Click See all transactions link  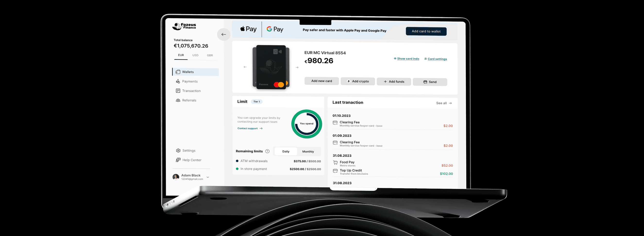(x=444, y=103)
